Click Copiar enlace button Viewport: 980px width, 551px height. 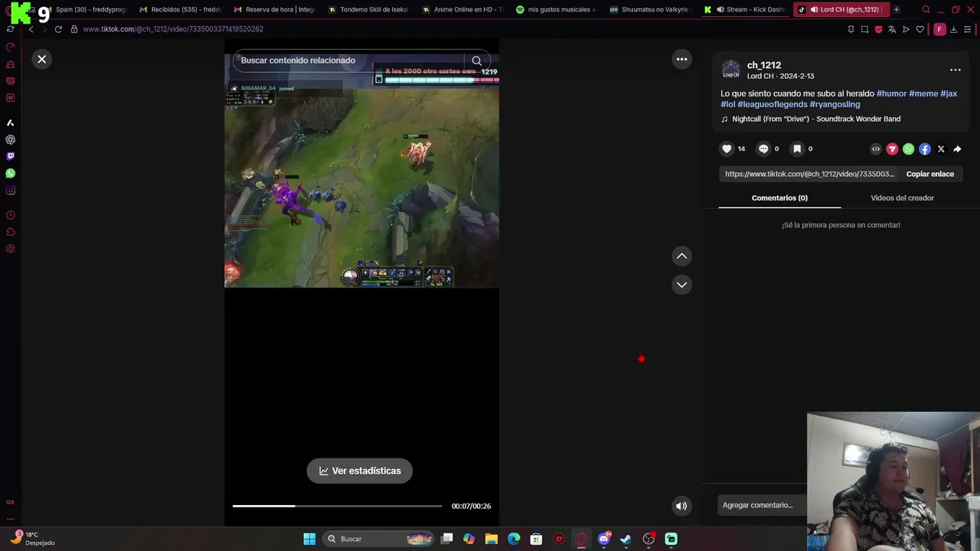(929, 174)
